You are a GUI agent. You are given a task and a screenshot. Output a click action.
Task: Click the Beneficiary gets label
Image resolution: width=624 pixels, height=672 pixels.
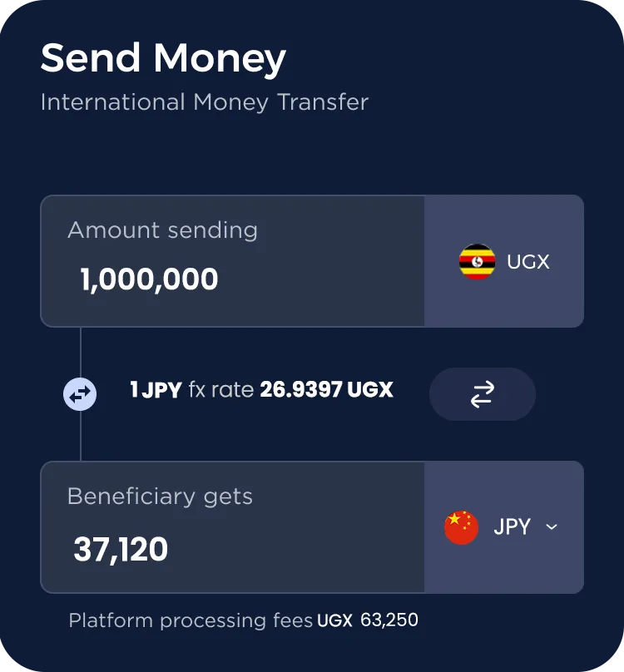tap(160, 497)
